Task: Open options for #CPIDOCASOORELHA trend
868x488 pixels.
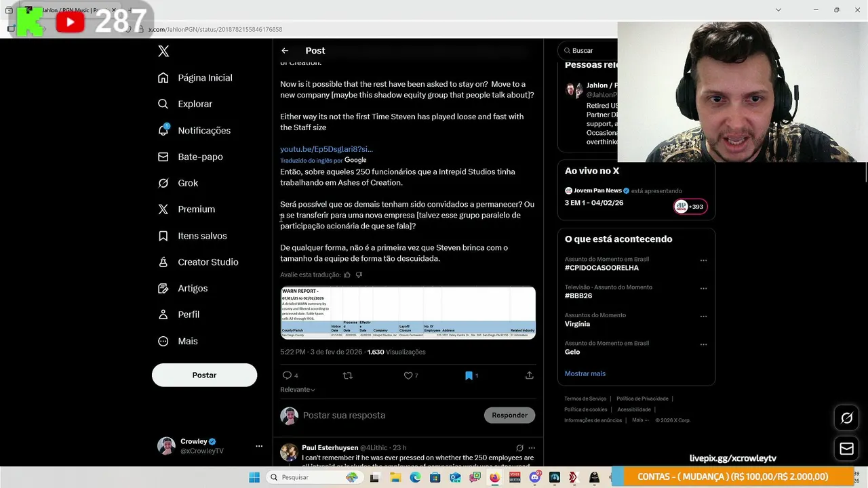Action: (703, 260)
